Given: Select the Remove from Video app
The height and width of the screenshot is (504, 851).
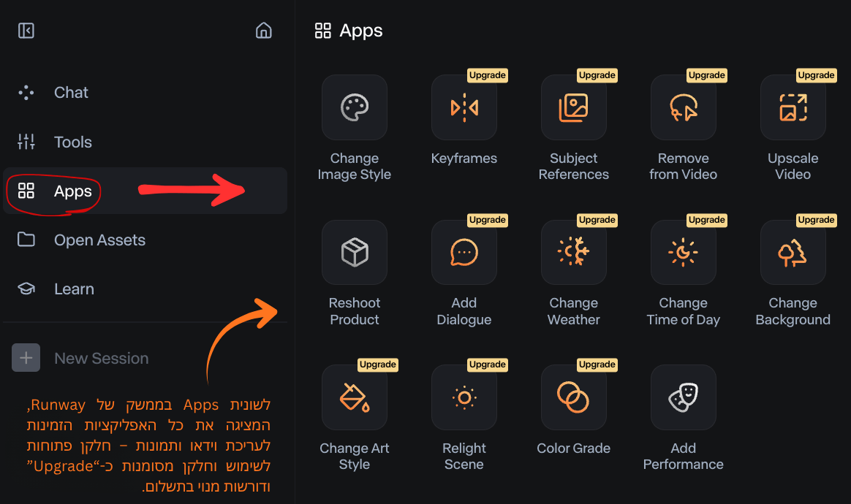Looking at the screenshot, I should pyautogui.click(x=684, y=107).
